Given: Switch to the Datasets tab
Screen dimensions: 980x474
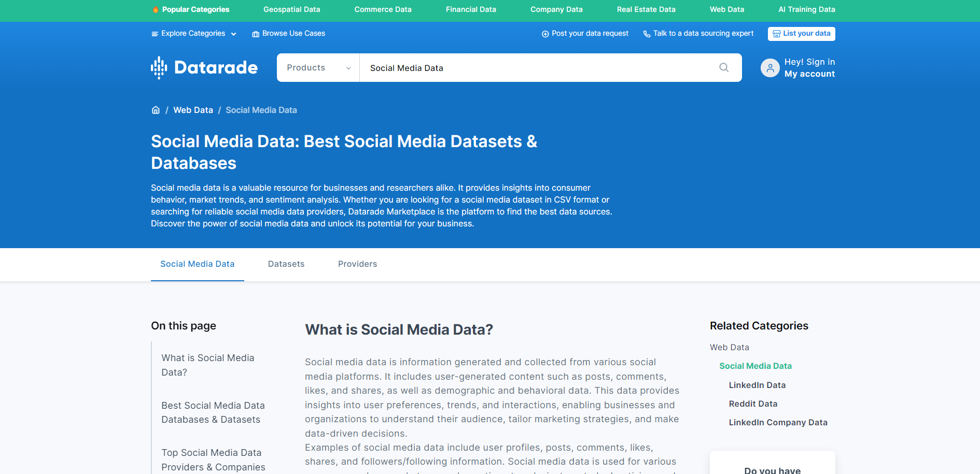Looking at the screenshot, I should [286, 264].
